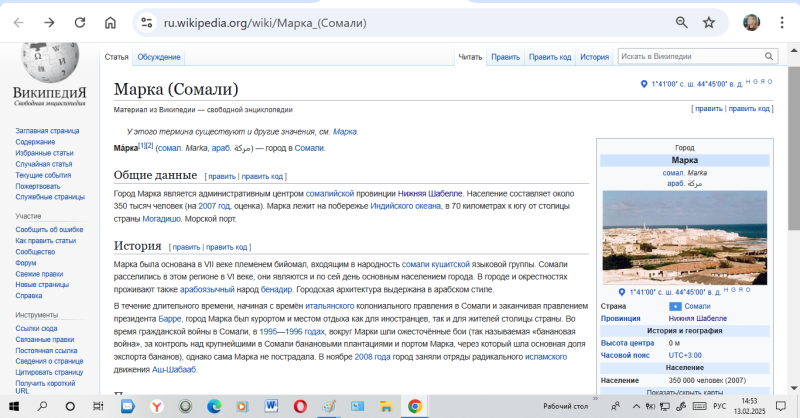Open Windows Start menu
This screenshot has height=418, width=800.
14,406
